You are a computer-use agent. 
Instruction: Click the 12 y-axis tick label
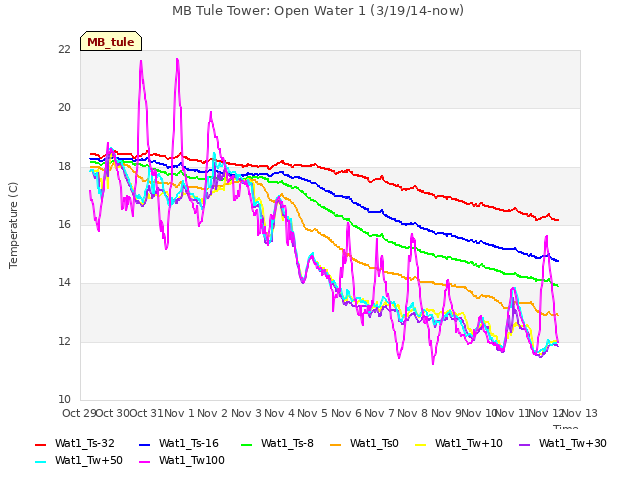64,341
